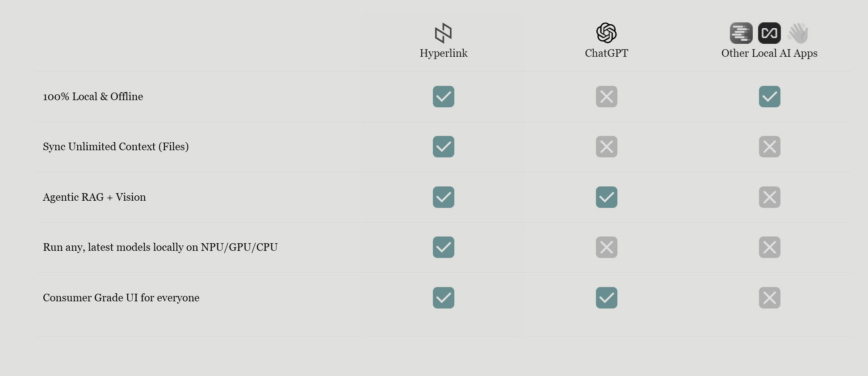Click the 'Agentic RAG + Vision' row label
The image size is (868, 376).
(94, 197)
